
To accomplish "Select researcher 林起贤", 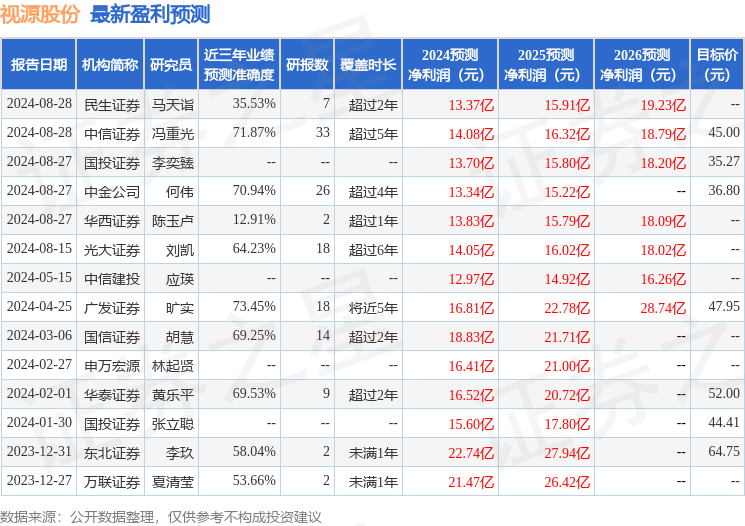I will coord(173,365).
